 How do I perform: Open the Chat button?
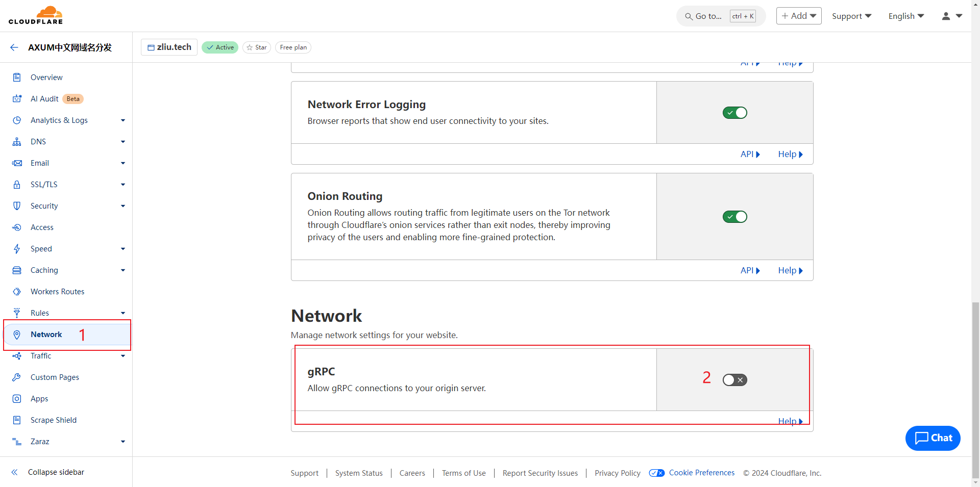(x=933, y=438)
